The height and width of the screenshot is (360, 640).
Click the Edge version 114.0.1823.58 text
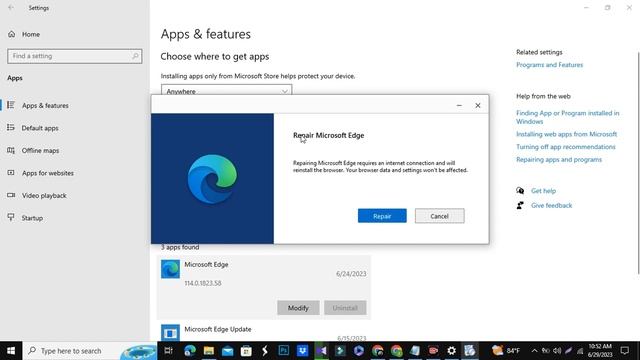[x=203, y=283]
